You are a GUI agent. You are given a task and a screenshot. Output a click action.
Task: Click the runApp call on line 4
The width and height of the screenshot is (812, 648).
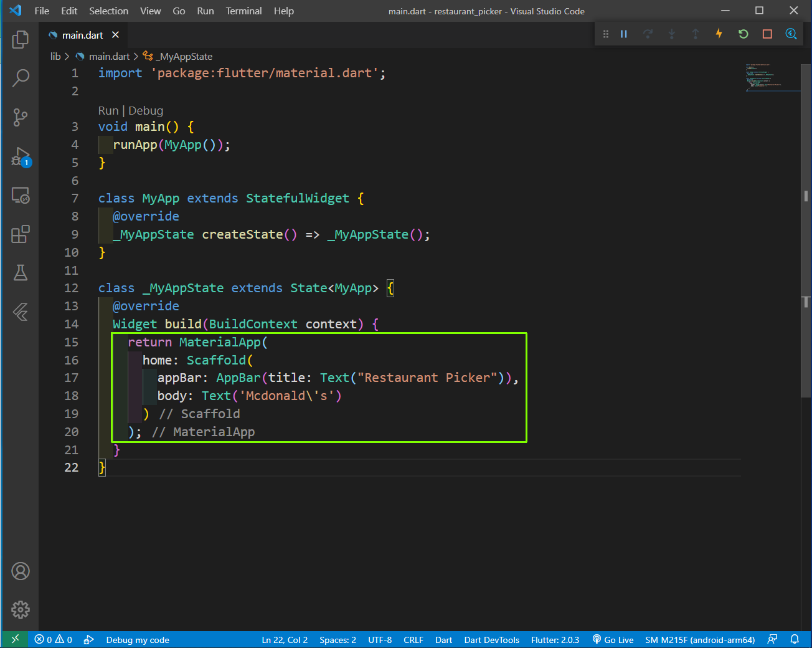tap(135, 145)
